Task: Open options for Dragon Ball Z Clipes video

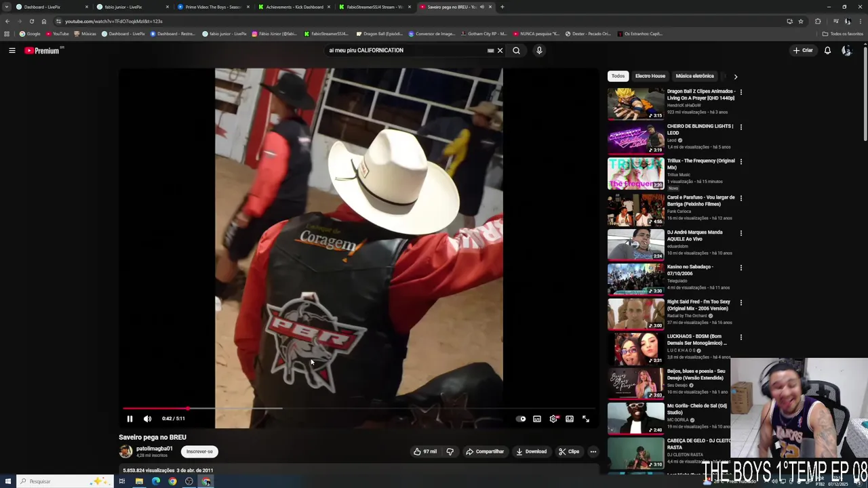Action: click(741, 92)
